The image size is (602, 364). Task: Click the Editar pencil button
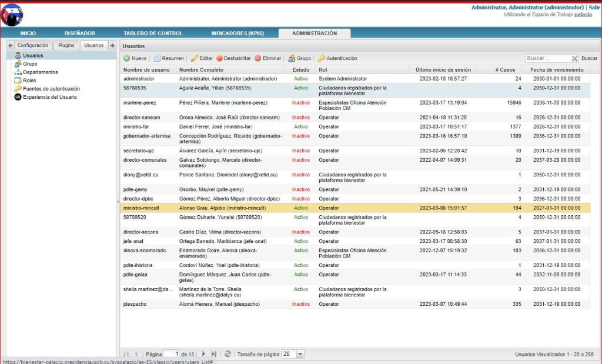[x=202, y=58]
